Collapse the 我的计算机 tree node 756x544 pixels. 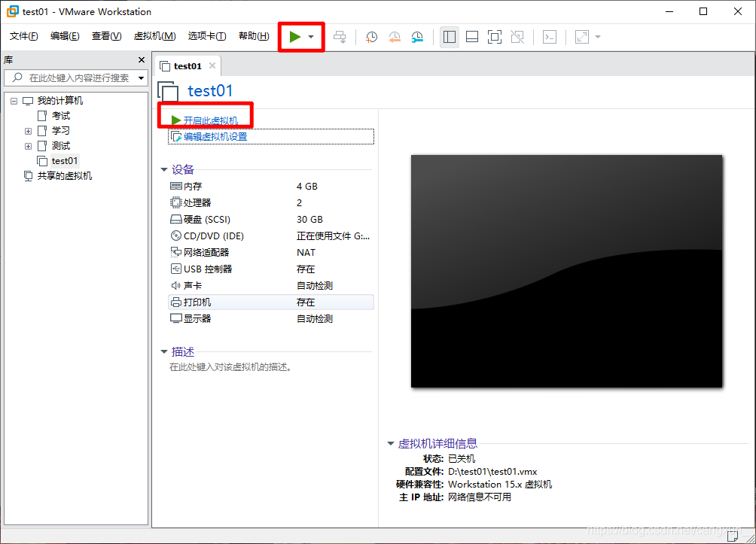click(x=14, y=101)
